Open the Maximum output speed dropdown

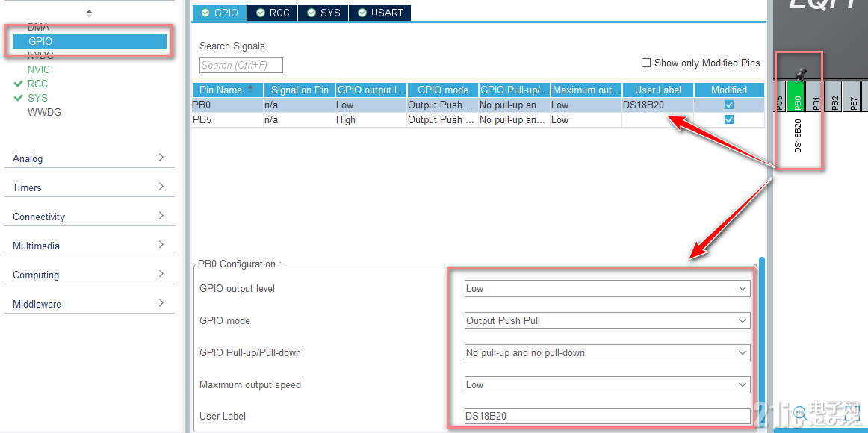point(607,384)
